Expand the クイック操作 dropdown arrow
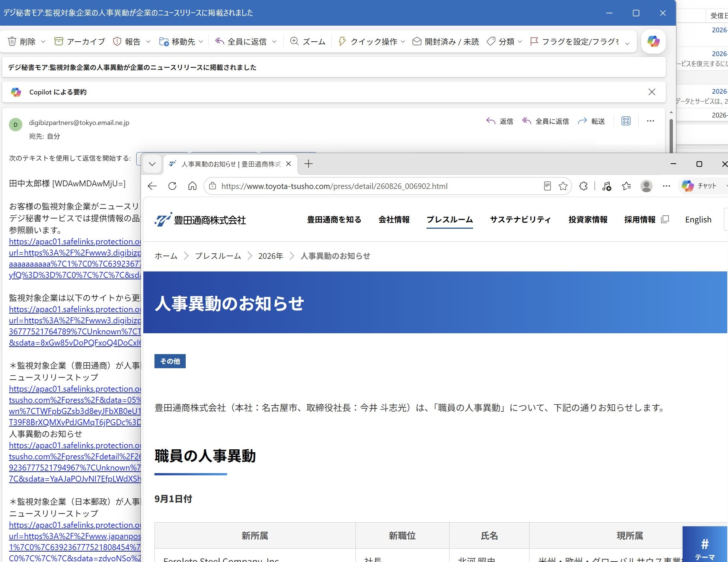The width and height of the screenshot is (728, 562). (x=403, y=42)
